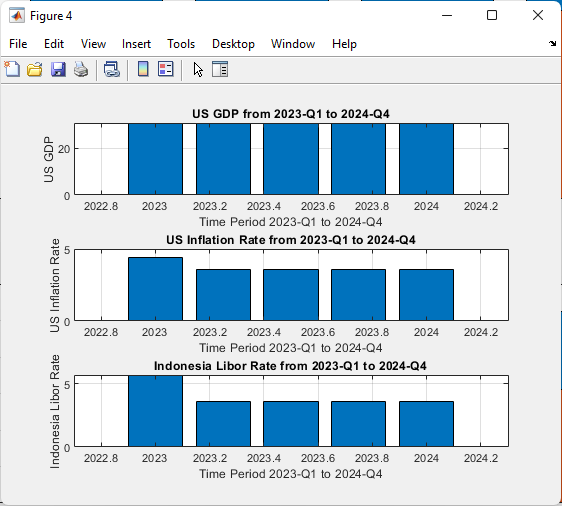This screenshot has height=506, width=562.
Task: Open file with the folder icon
Action: click(x=35, y=69)
